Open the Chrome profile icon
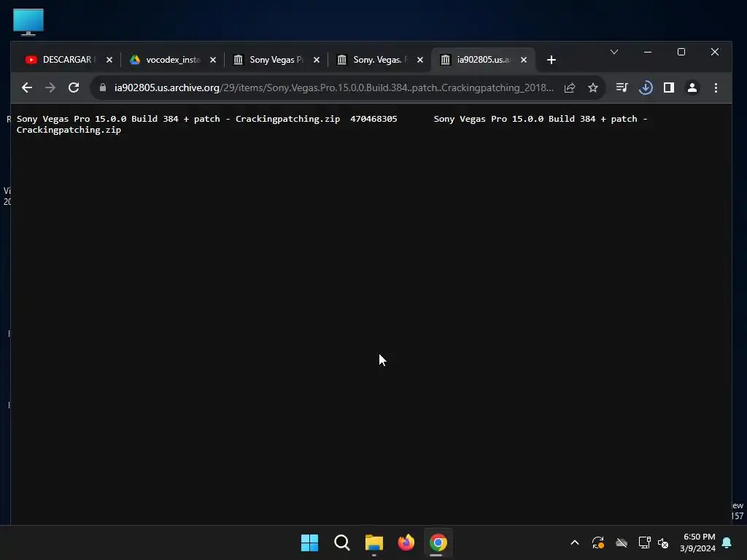747x560 pixels. pyautogui.click(x=692, y=87)
